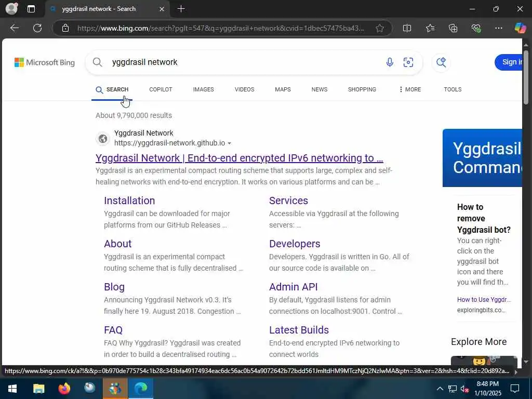Open the TOOLS option
The height and width of the screenshot is (399, 532).
pos(453,89)
